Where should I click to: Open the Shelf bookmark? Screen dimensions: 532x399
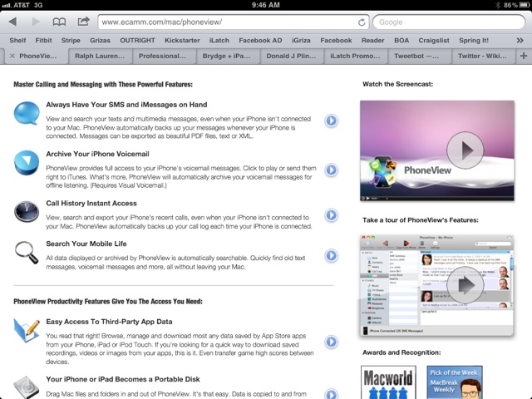[x=17, y=41]
